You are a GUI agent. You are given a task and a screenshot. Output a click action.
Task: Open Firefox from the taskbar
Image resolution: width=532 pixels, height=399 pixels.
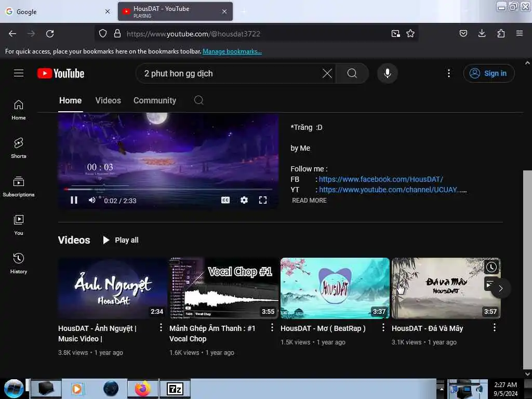point(143,389)
